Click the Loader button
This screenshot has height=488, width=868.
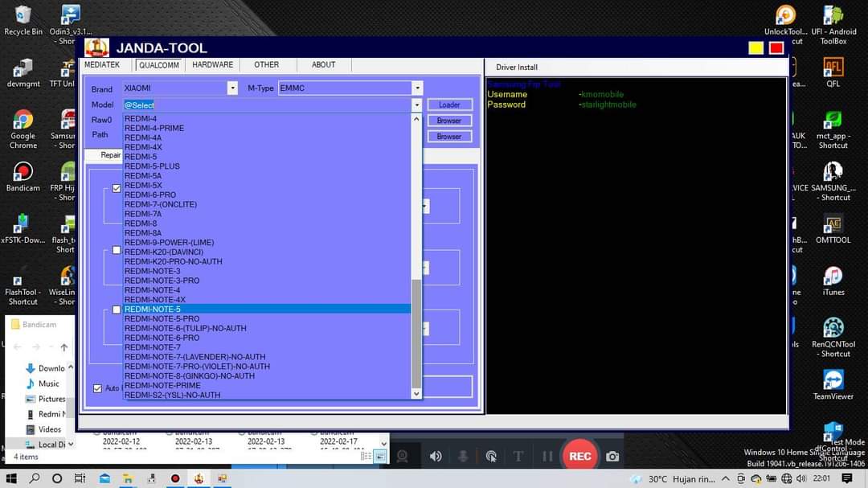tap(449, 105)
